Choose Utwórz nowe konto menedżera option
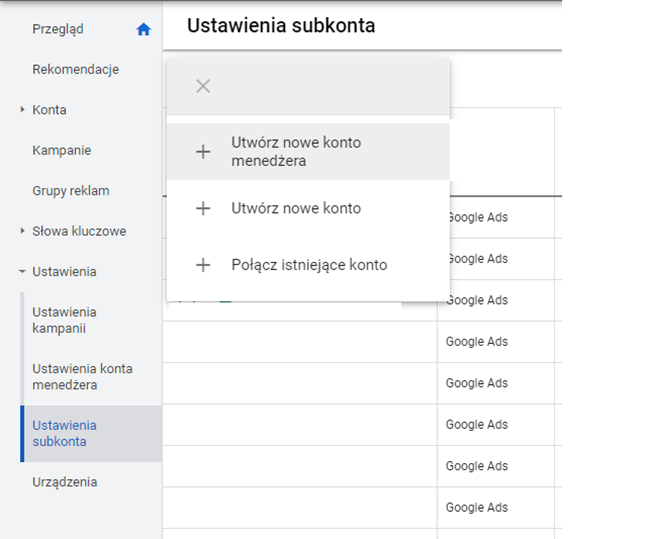650x539 pixels. [296, 152]
